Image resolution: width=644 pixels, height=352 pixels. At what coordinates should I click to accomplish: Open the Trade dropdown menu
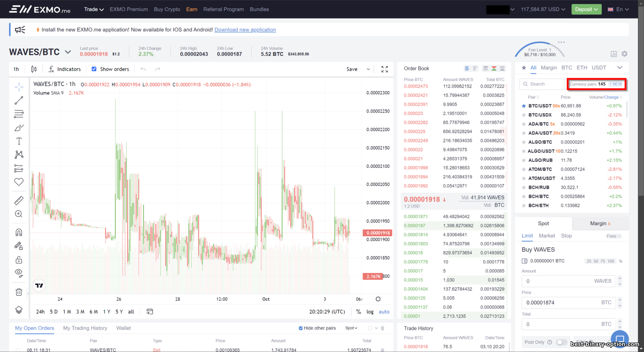point(94,9)
